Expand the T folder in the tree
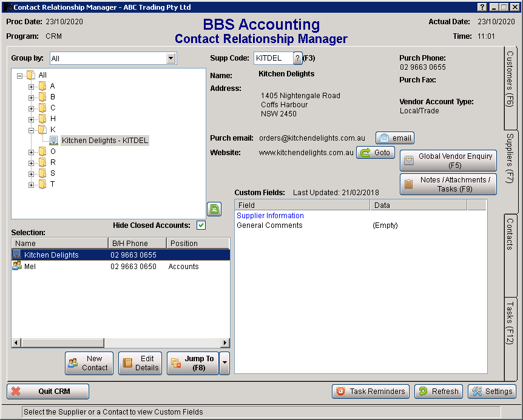 click(31, 184)
